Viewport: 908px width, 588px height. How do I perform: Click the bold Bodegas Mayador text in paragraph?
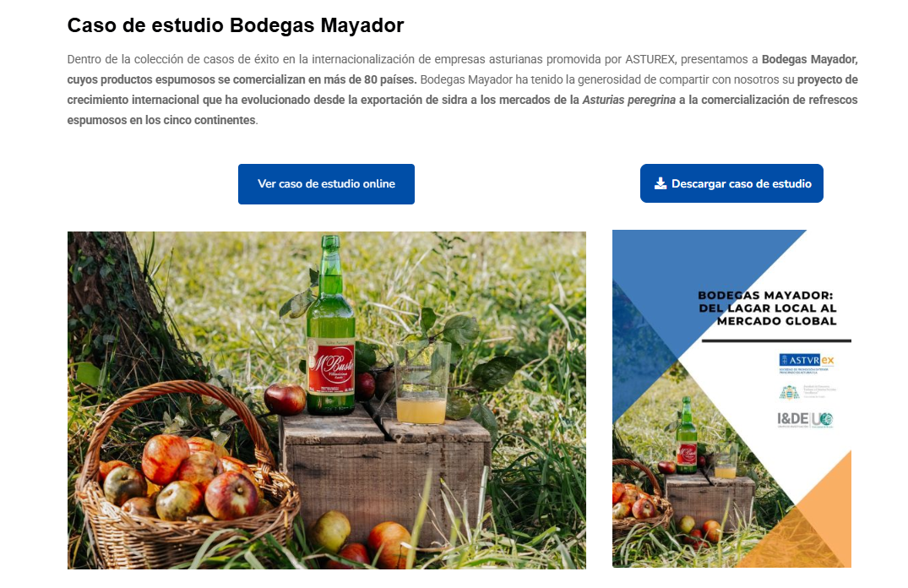coord(809,59)
